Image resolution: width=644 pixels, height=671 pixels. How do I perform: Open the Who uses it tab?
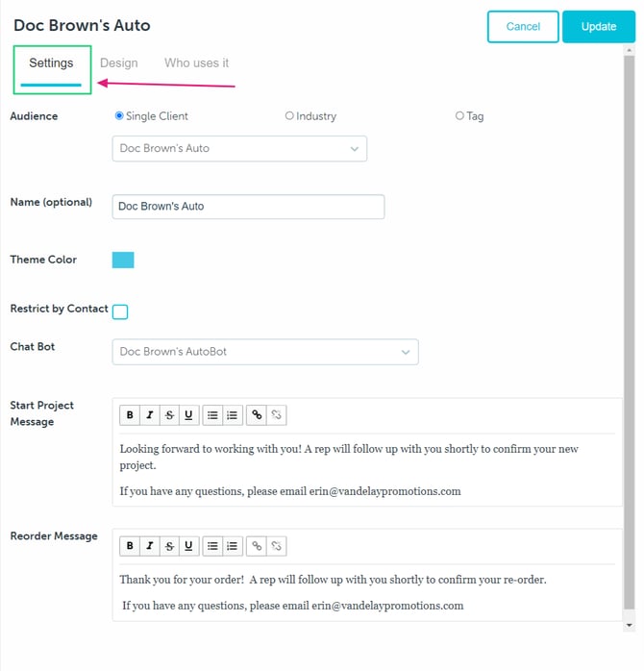pyautogui.click(x=196, y=63)
